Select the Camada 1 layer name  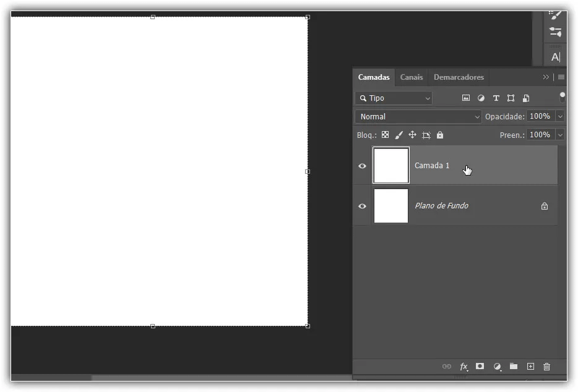tap(432, 166)
